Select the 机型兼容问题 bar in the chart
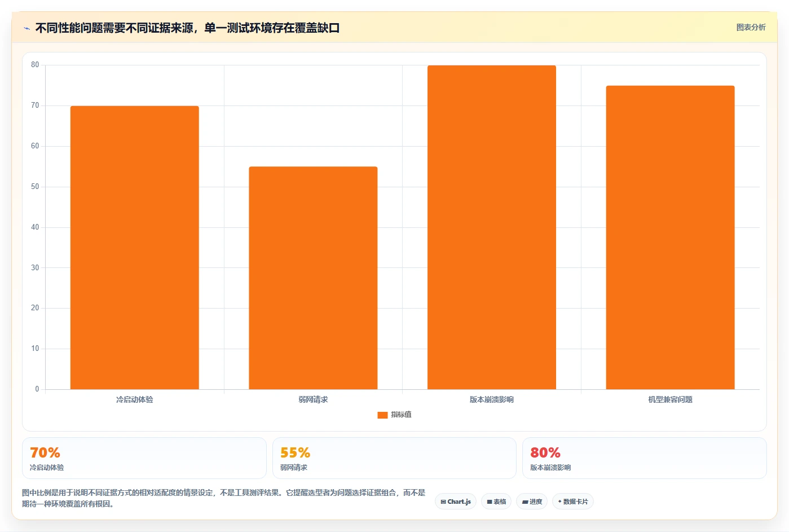This screenshot has width=789, height=532. coord(670,238)
